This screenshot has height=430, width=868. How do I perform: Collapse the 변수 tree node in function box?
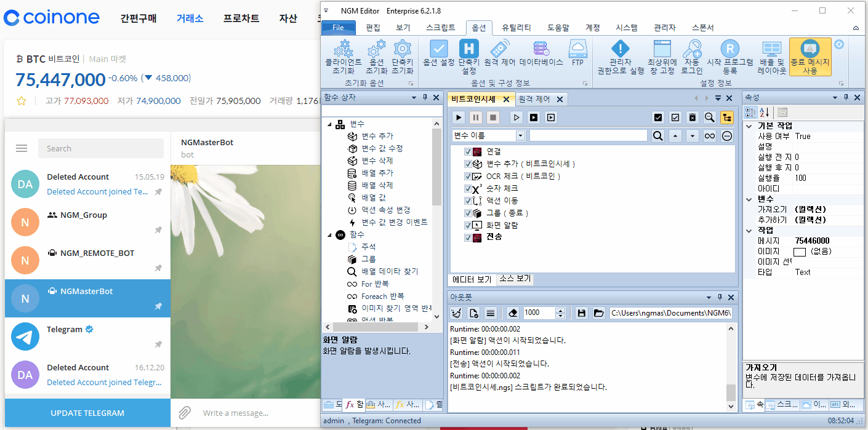click(x=329, y=124)
